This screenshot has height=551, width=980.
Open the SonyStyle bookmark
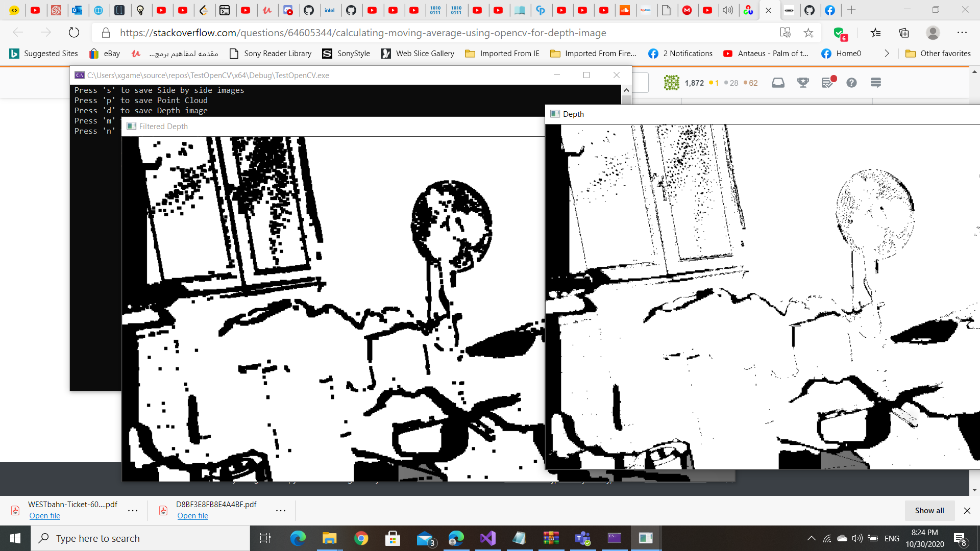coord(346,54)
